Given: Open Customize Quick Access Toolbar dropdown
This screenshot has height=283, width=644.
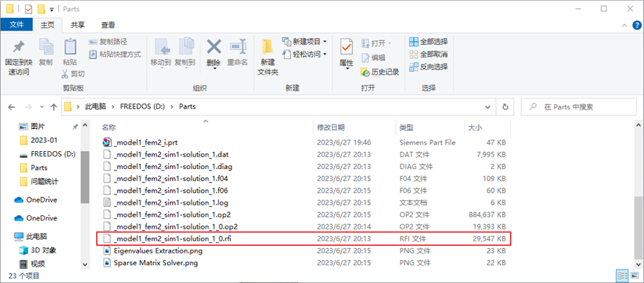Looking at the screenshot, I should [52, 9].
